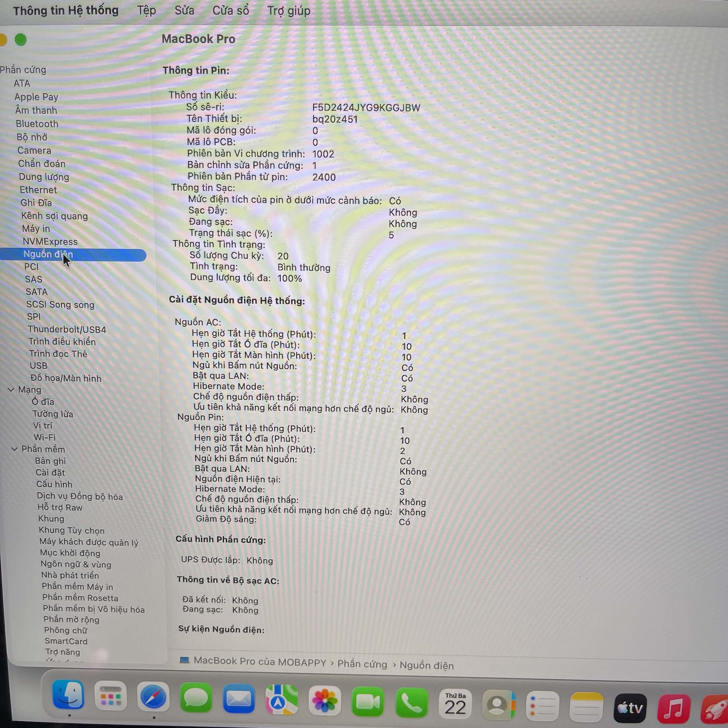The width and height of the screenshot is (728, 728).
Task: Open Contacts app in Dock
Action: point(499,704)
